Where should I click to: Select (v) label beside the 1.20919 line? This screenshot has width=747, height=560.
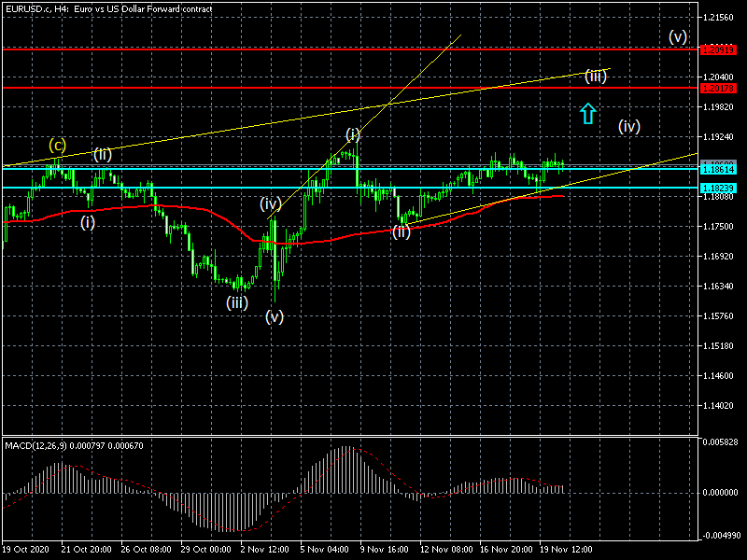tap(678, 36)
